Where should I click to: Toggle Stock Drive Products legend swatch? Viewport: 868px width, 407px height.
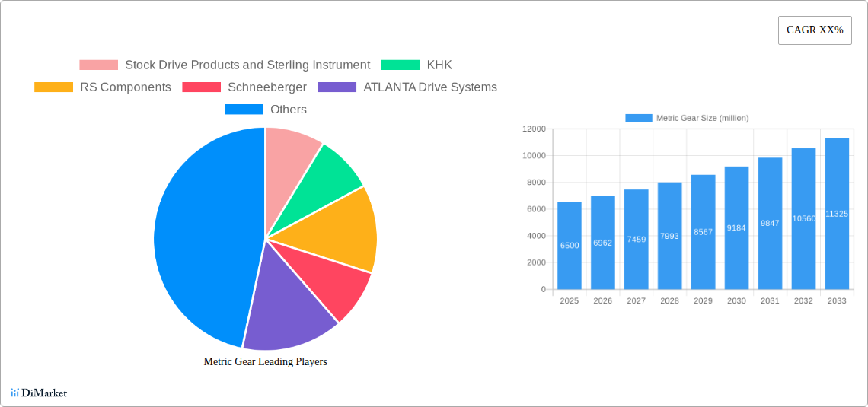[98, 65]
